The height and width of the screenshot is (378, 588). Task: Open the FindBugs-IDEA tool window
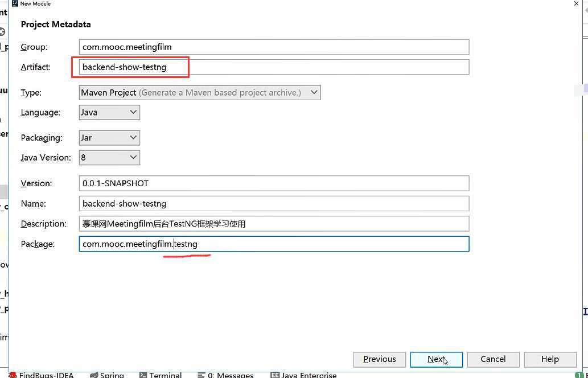click(x=41, y=375)
